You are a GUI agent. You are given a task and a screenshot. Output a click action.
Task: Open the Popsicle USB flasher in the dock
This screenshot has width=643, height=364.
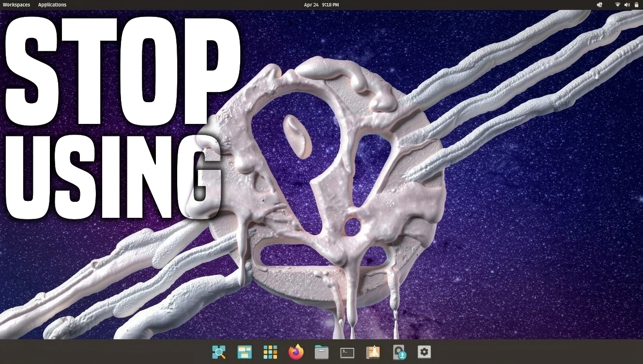399,352
